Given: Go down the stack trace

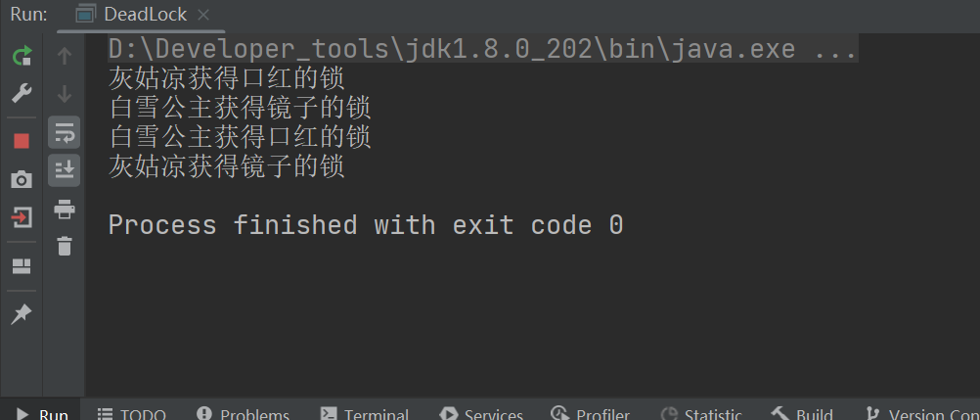Looking at the screenshot, I should tap(65, 94).
